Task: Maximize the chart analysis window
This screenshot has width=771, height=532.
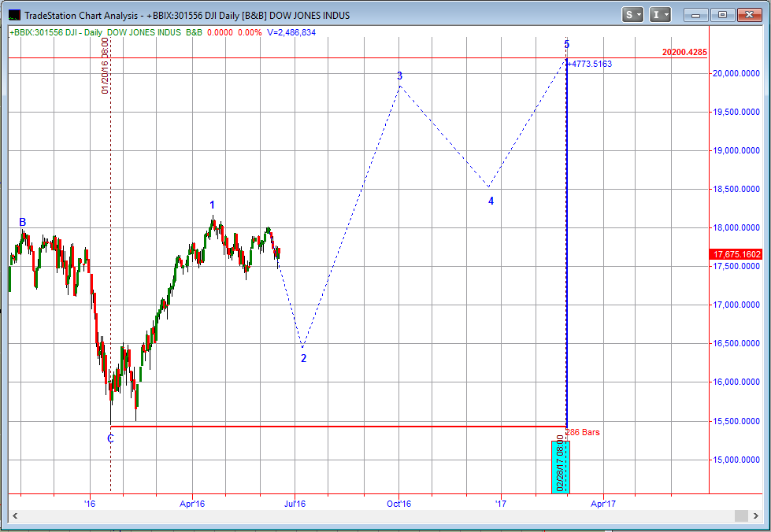Action: 722,15
